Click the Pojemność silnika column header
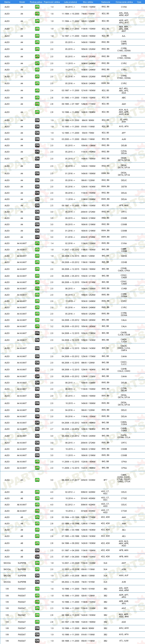This screenshot has height=644, width=145. (x=52, y=2)
